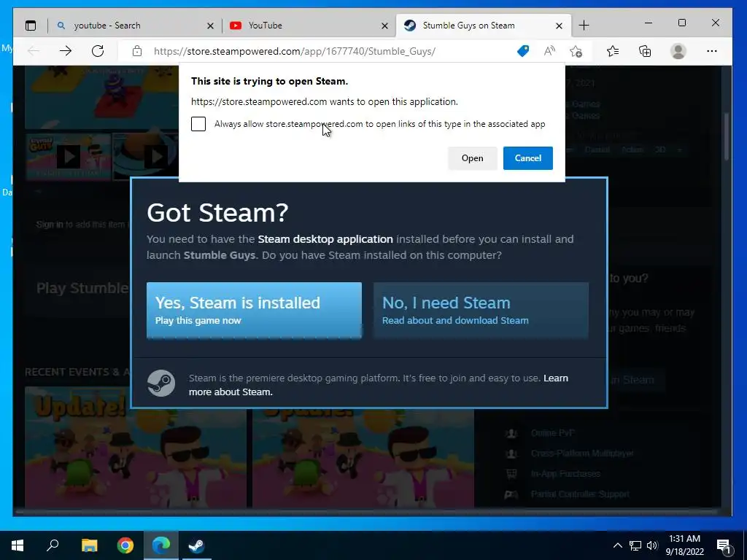Click Open in the Steam dialog
Screen dimensions: 747x560
coord(472,158)
